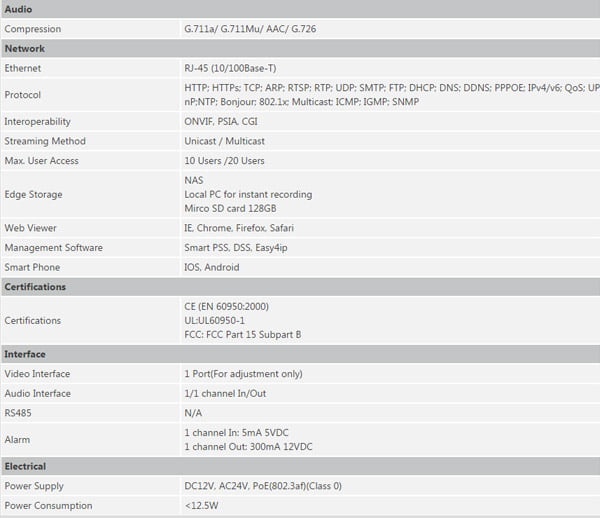Select the Compression row label
Image resolution: width=600 pixels, height=518 pixels.
(32, 29)
